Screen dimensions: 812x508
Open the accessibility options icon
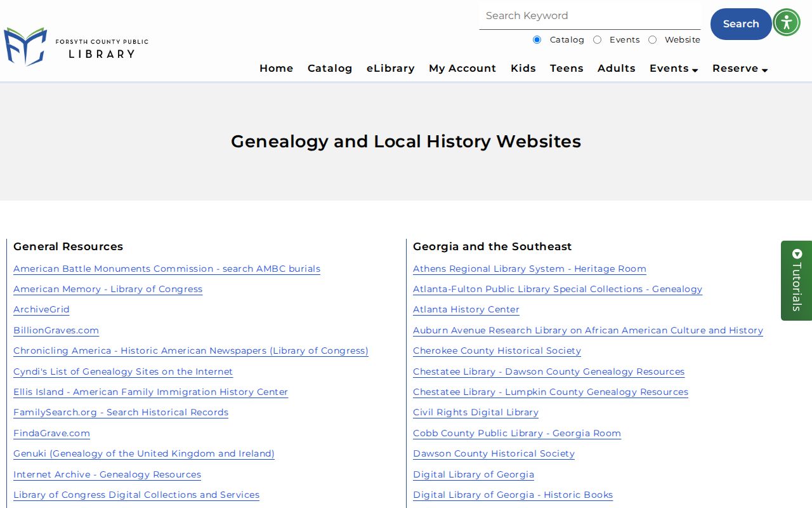(787, 23)
